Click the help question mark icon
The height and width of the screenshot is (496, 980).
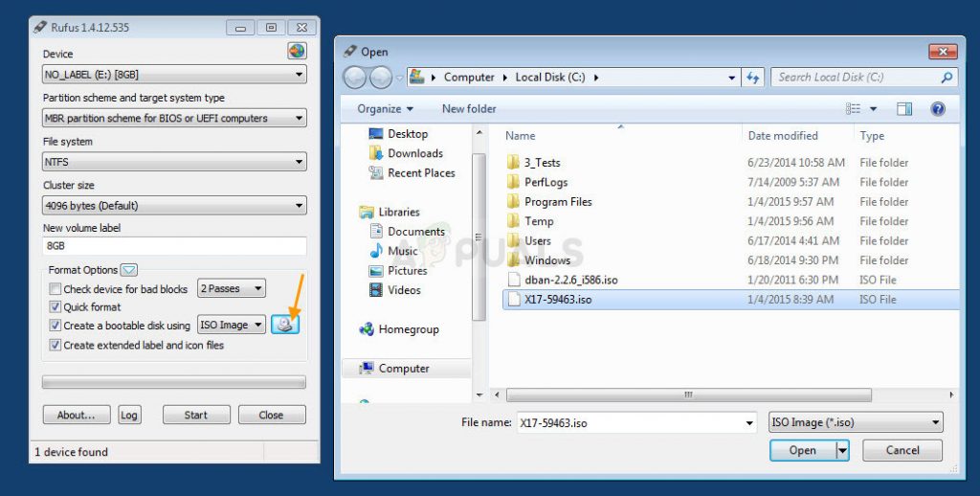938,109
